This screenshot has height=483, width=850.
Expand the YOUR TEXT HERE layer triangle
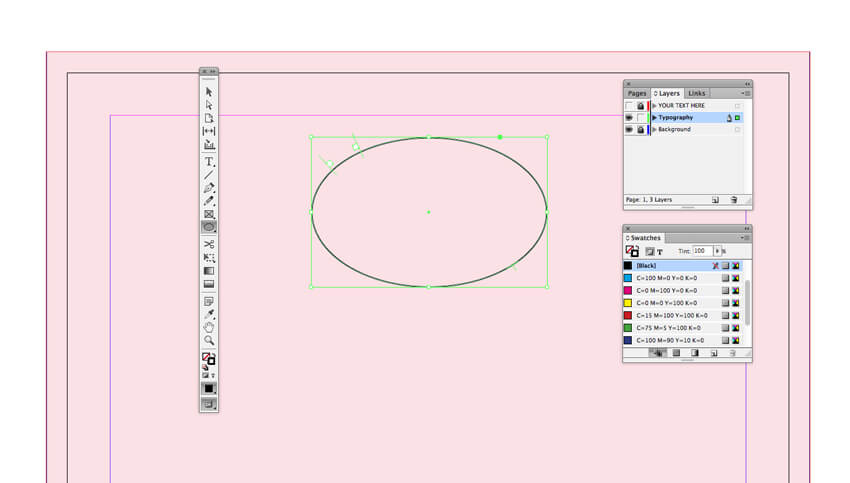[654, 106]
